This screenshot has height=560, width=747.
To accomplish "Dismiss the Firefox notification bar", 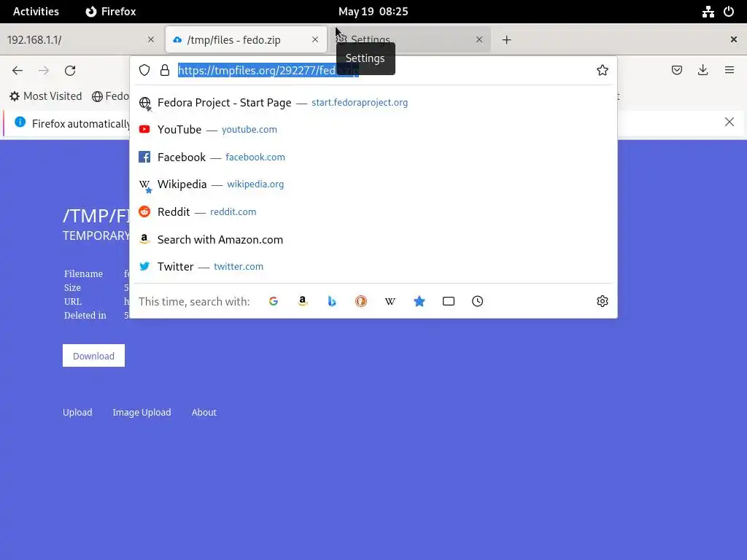I will 729,122.
